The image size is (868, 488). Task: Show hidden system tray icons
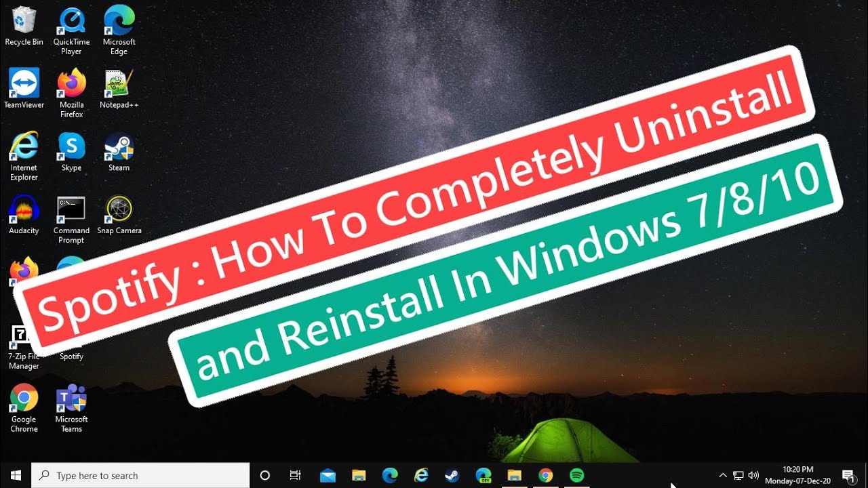click(723, 475)
